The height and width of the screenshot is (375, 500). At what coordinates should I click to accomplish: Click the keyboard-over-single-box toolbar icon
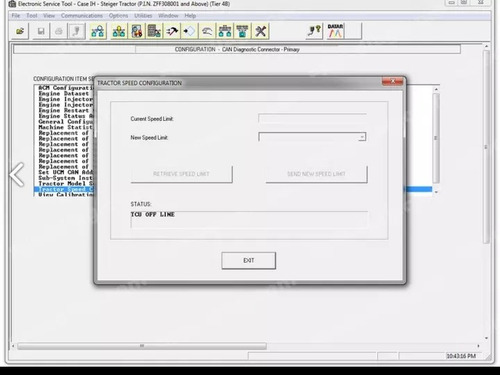242,31
